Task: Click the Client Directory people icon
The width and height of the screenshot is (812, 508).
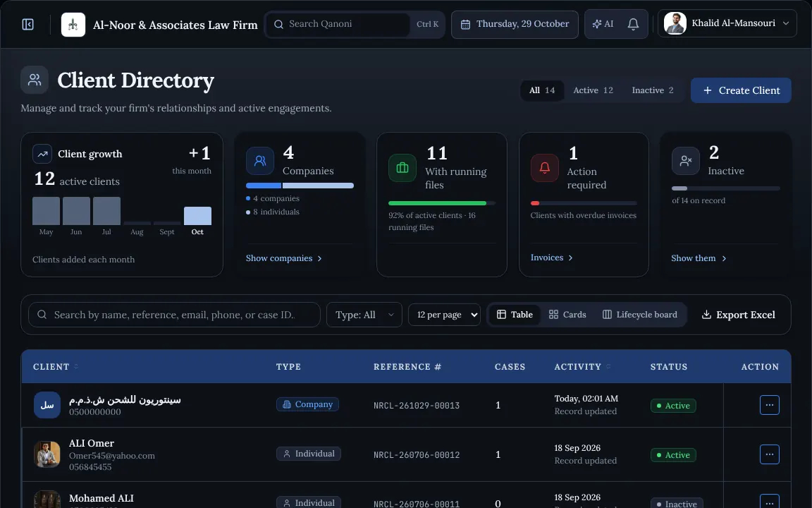Action: tap(35, 80)
